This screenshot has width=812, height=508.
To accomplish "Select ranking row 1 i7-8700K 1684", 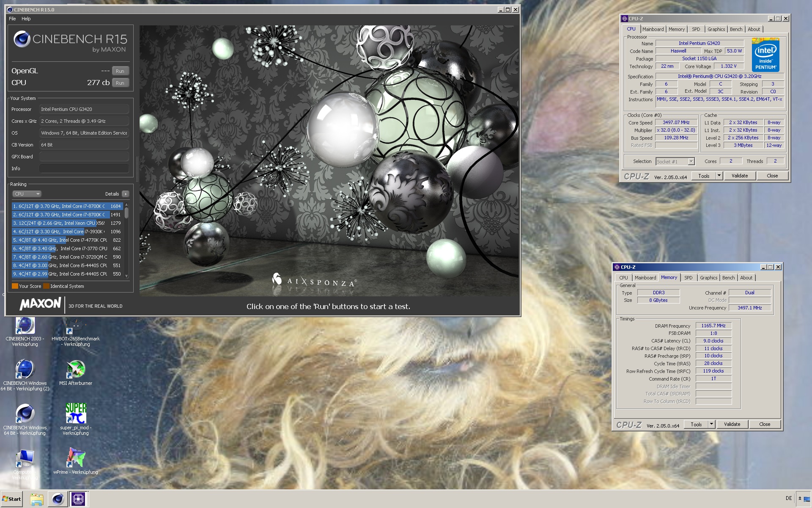I will point(67,206).
